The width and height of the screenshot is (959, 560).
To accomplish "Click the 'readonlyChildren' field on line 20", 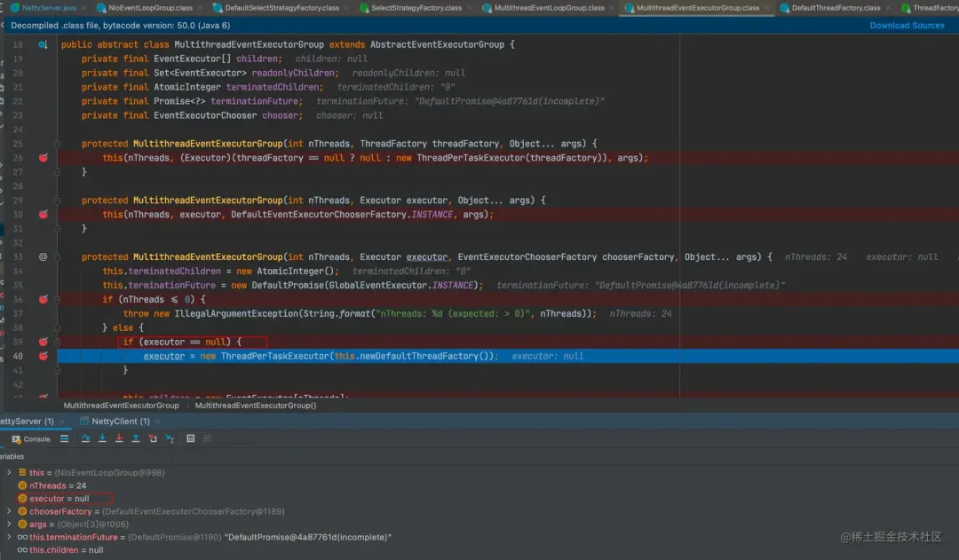I will [x=293, y=73].
